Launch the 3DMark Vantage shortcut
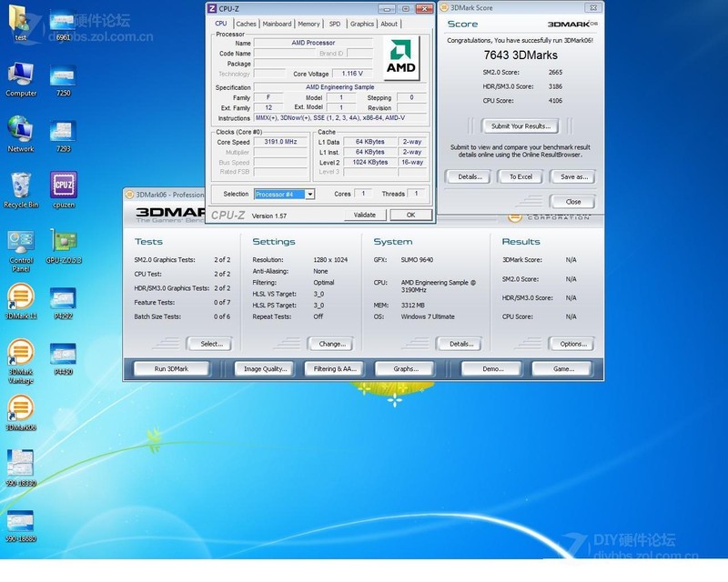The height and width of the screenshot is (582, 728). point(21,361)
